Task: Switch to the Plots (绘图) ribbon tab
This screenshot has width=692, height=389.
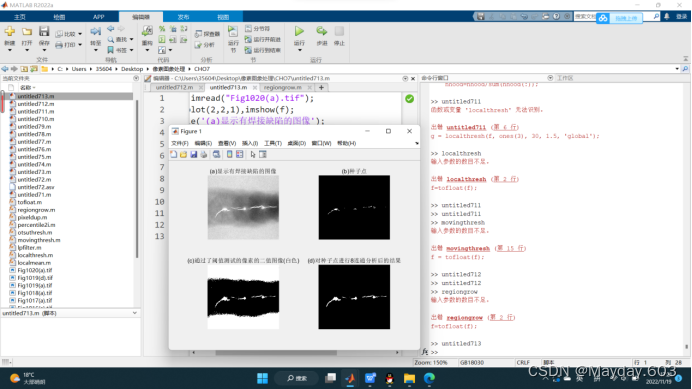Action: [59, 17]
